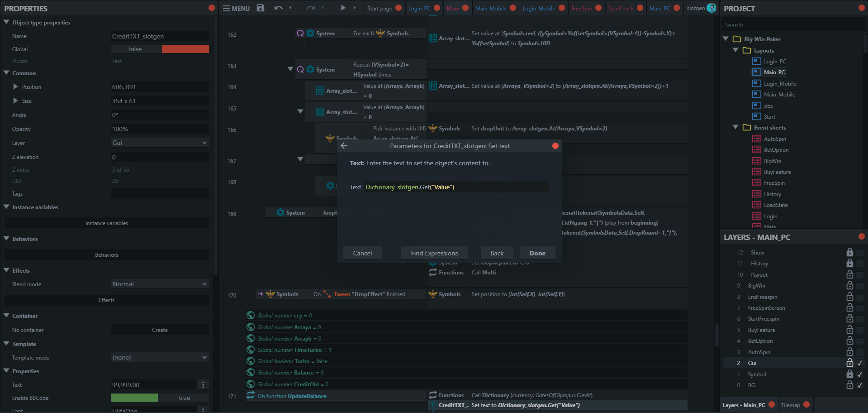Hide the Gui layer using its visibility checkbox
Screen dimensions: 868x413
860,363
